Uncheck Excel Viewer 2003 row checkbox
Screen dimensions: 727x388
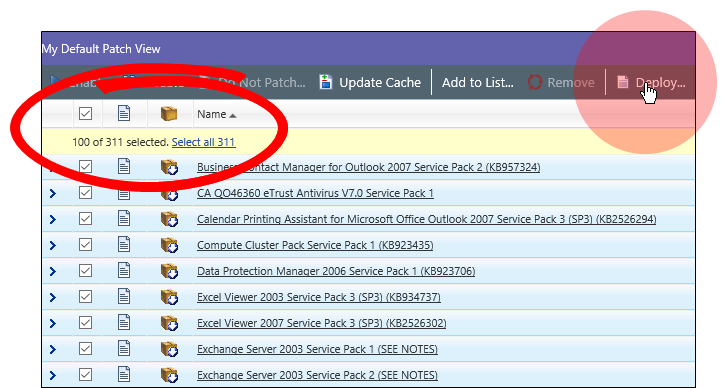click(85, 296)
